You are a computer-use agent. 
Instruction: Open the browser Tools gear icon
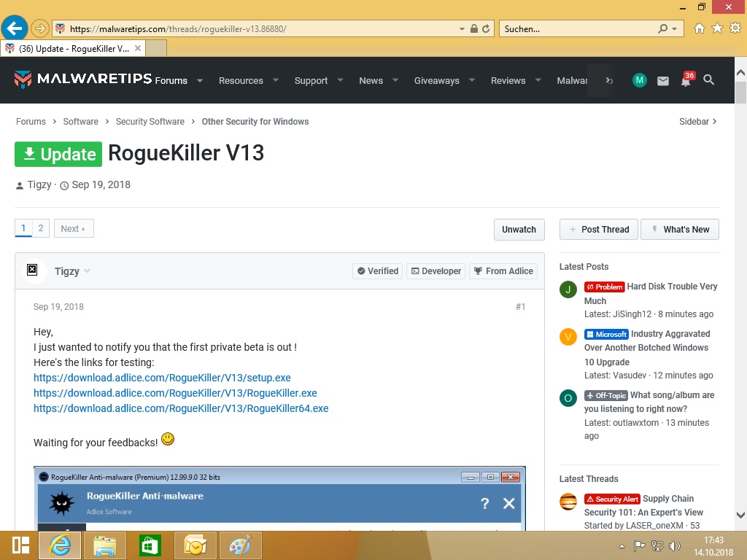[x=735, y=28]
